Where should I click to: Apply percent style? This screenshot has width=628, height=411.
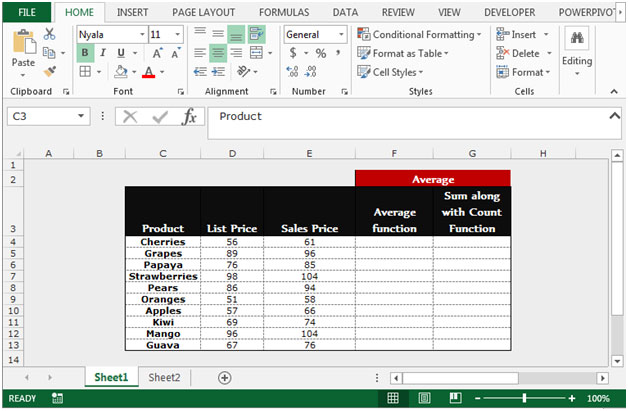(320, 53)
